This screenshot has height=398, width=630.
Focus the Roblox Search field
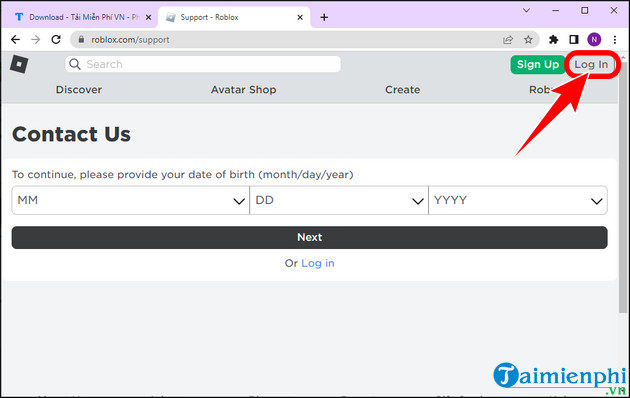click(203, 64)
